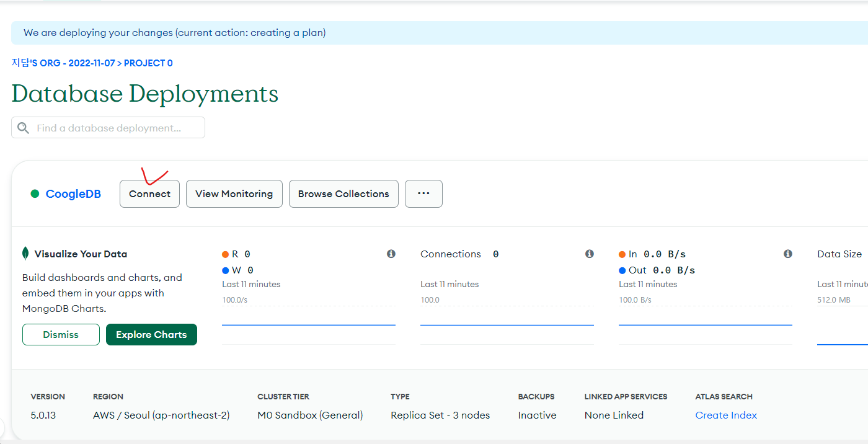Click the None Linked value

click(614, 415)
